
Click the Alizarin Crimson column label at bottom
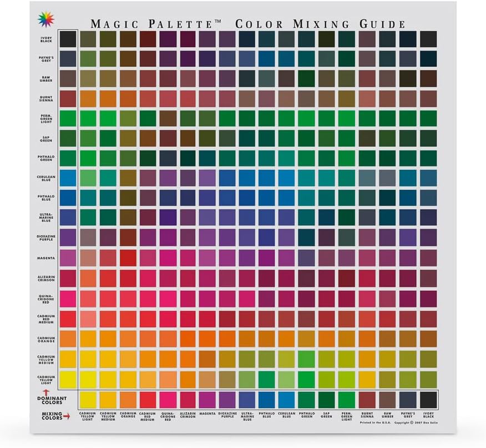(188, 417)
